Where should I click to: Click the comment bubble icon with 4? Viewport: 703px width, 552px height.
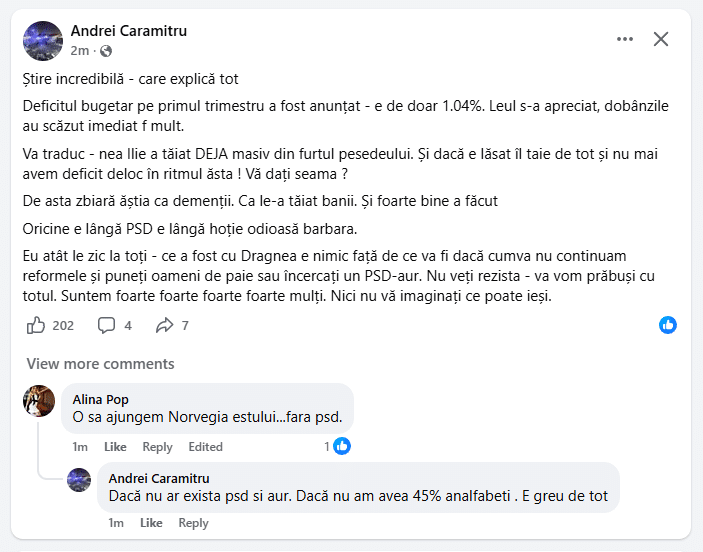107,325
